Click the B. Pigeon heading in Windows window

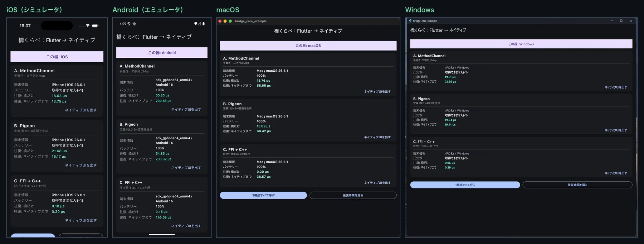[421, 99]
